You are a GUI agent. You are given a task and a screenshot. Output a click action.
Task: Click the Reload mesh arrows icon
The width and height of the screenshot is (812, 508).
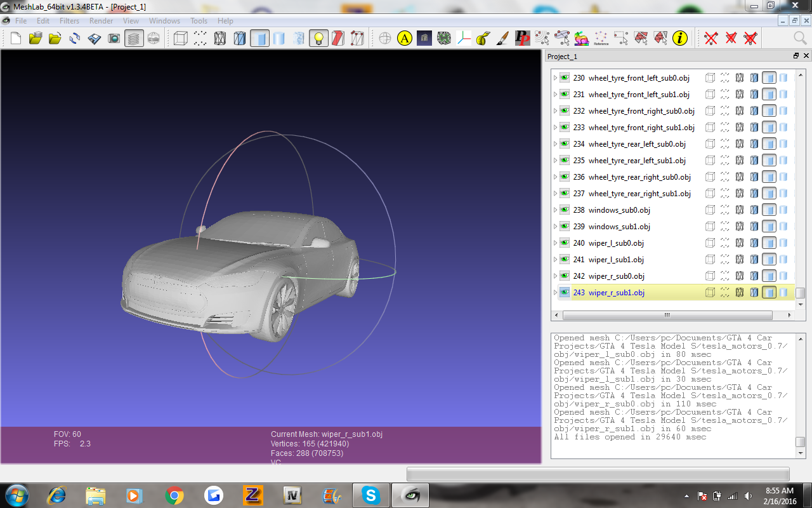tap(75, 39)
